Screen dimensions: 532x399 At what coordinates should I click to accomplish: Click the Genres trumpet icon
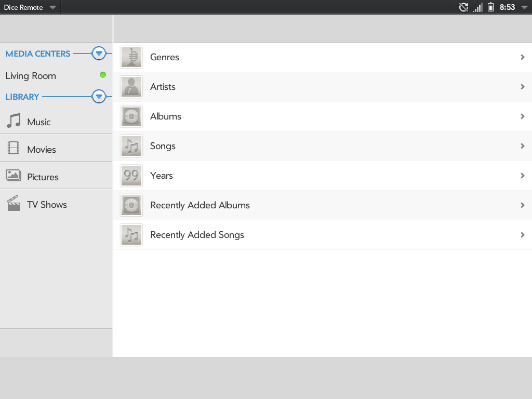click(x=131, y=57)
